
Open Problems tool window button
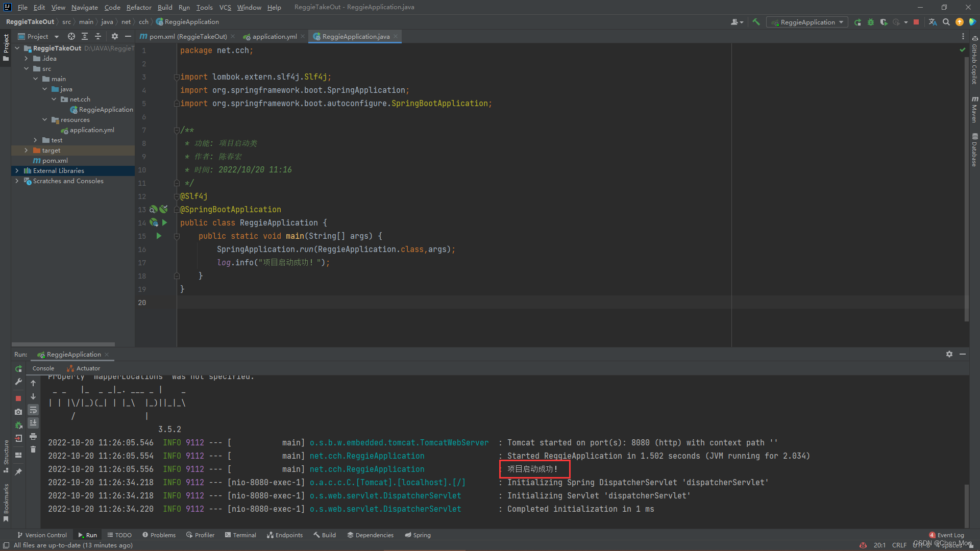point(159,535)
